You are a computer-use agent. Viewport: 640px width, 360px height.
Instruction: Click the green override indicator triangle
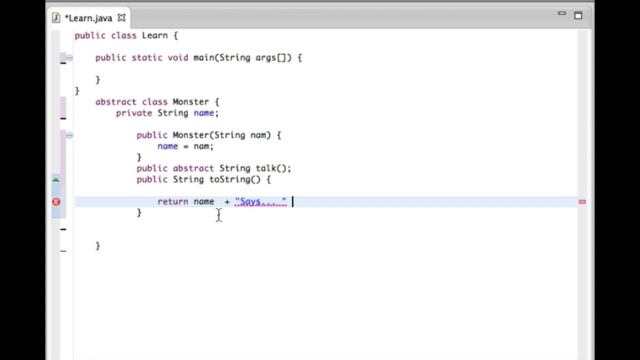pos(56,180)
